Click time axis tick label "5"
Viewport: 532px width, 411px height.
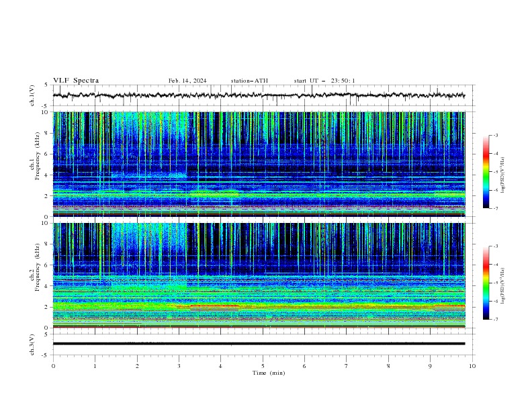(x=263, y=366)
